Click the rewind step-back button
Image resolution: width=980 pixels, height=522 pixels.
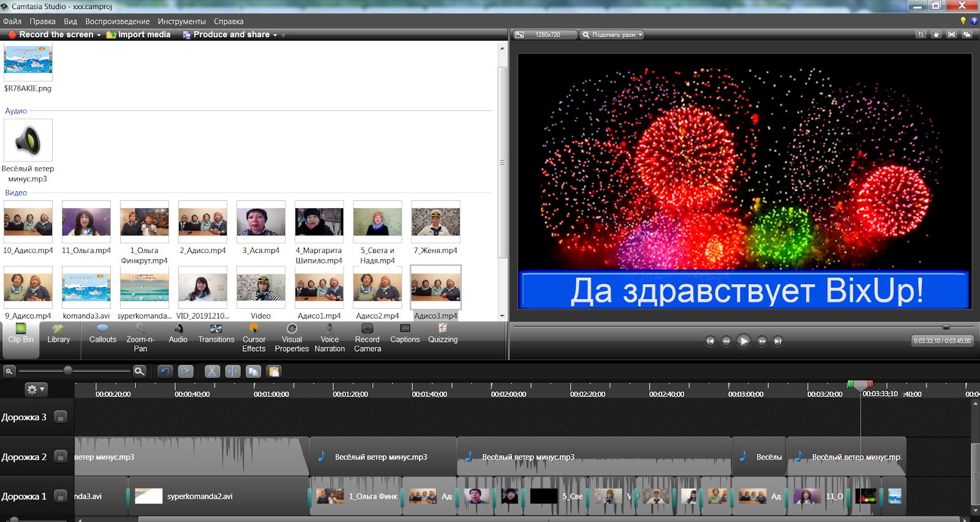point(726,341)
